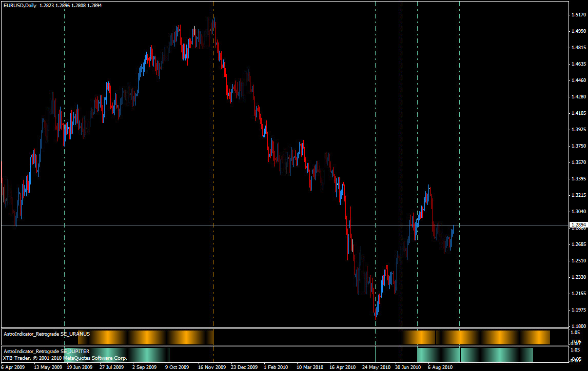This screenshot has width=588, height=371.
Task: Select orange dashed vertical line at 30 Jun 2010
Action: (402, 164)
